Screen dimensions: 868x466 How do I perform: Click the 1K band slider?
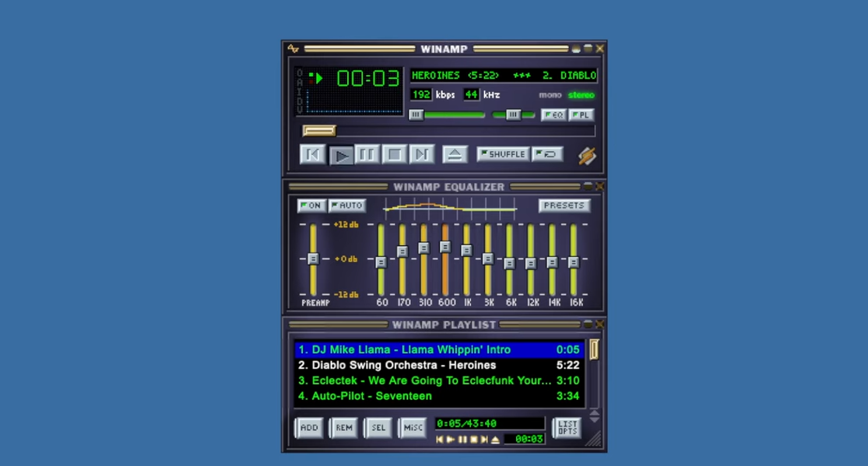click(x=466, y=260)
